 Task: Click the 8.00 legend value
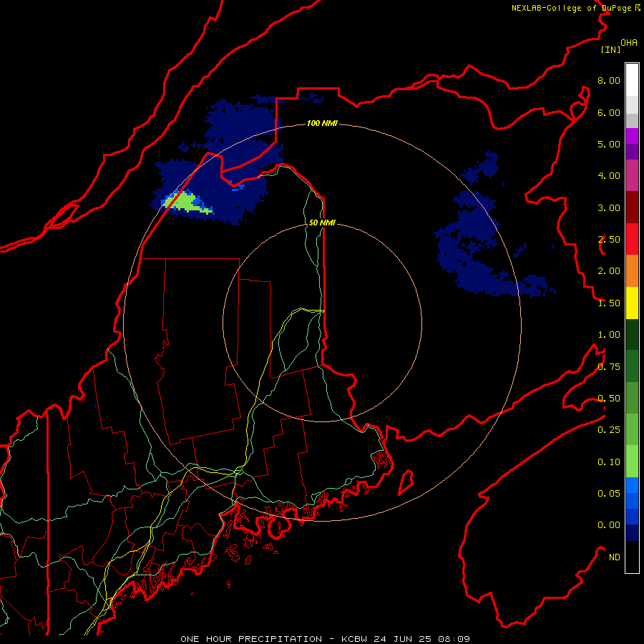(609, 80)
